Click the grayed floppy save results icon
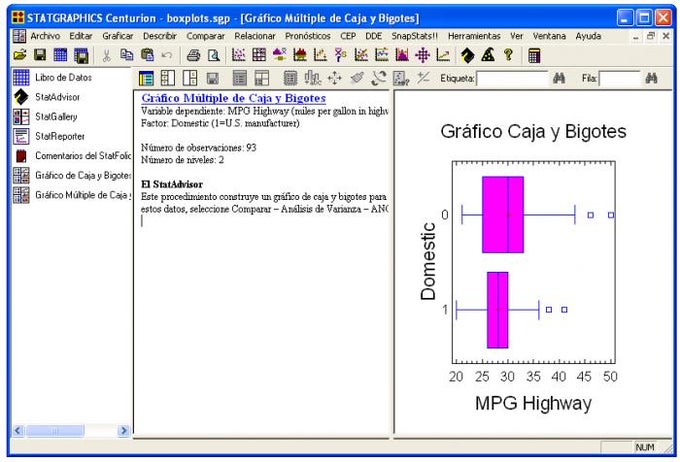This screenshot has width=680, height=462. (x=212, y=79)
